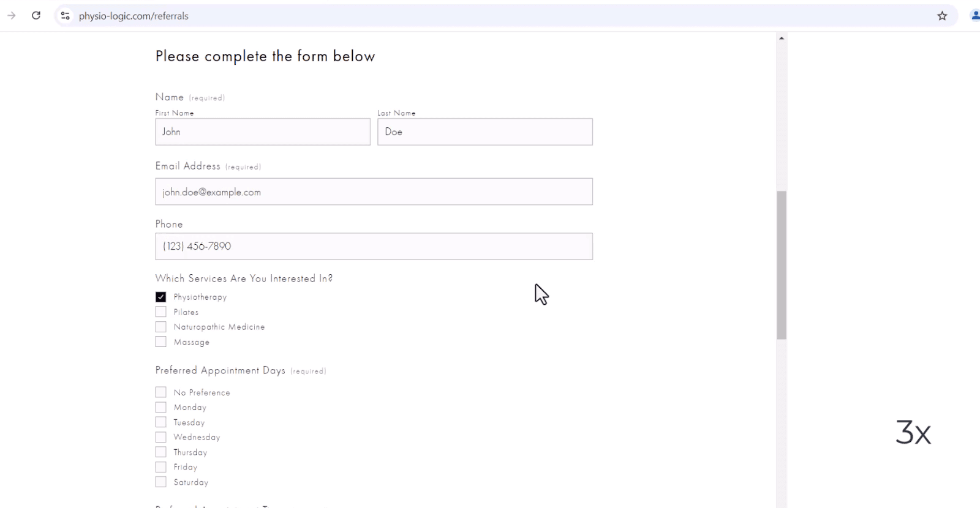The image size is (980, 508).
Task: Click the scrollbar up arrow
Action: click(782, 38)
